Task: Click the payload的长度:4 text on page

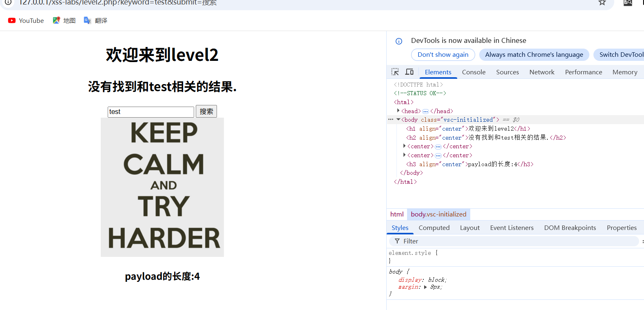Action: click(x=162, y=277)
